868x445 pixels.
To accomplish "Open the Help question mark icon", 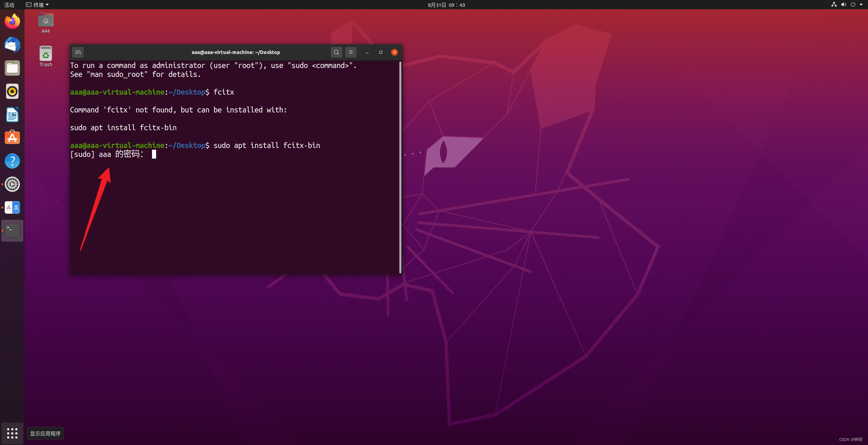I will click(12, 161).
